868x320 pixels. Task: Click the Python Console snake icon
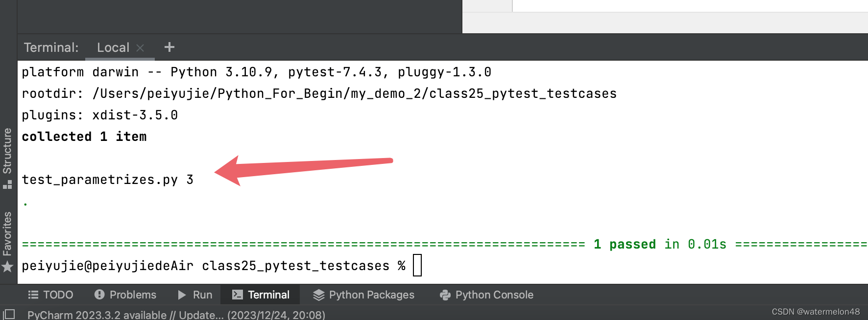[x=445, y=295]
